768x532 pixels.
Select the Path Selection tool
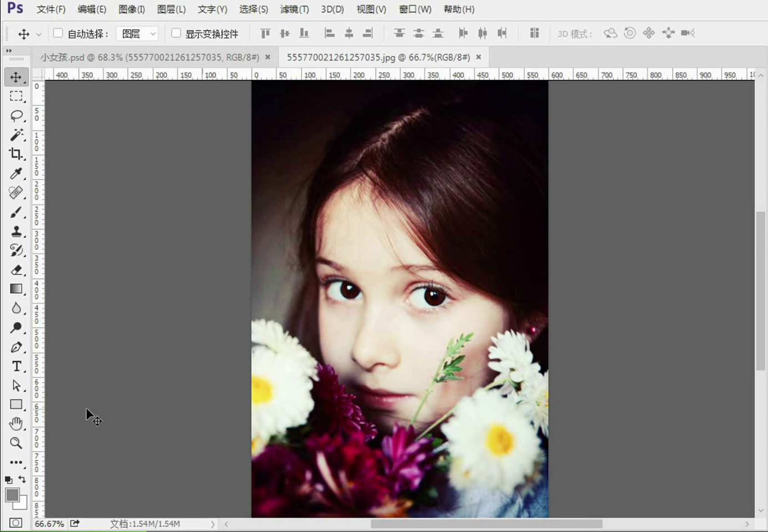point(16,385)
